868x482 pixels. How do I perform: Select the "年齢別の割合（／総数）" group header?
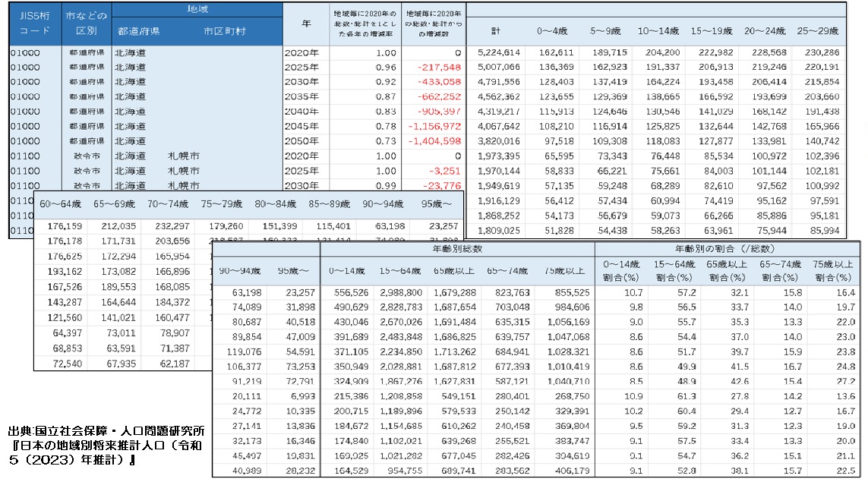pyautogui.click(x=725, y=249)
